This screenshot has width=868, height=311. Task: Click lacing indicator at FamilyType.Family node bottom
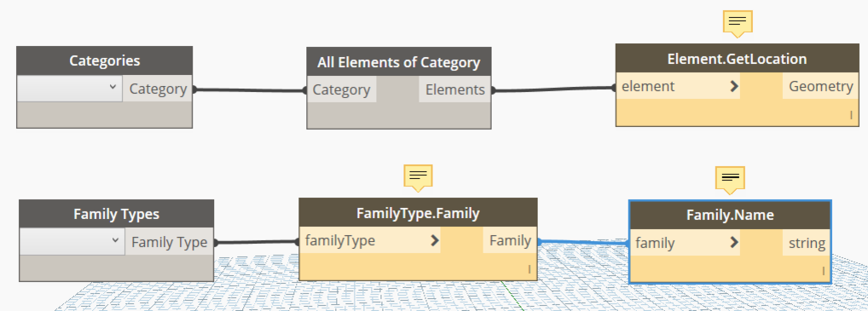coord(529,269)
